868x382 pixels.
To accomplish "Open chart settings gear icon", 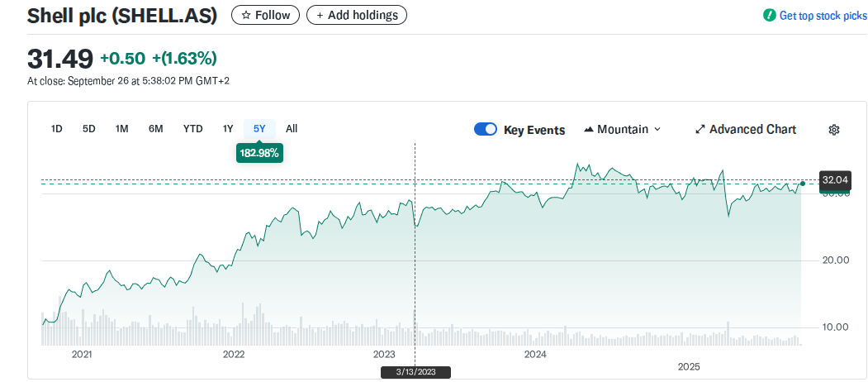I will pyautogui.click(x=834, y=130).
